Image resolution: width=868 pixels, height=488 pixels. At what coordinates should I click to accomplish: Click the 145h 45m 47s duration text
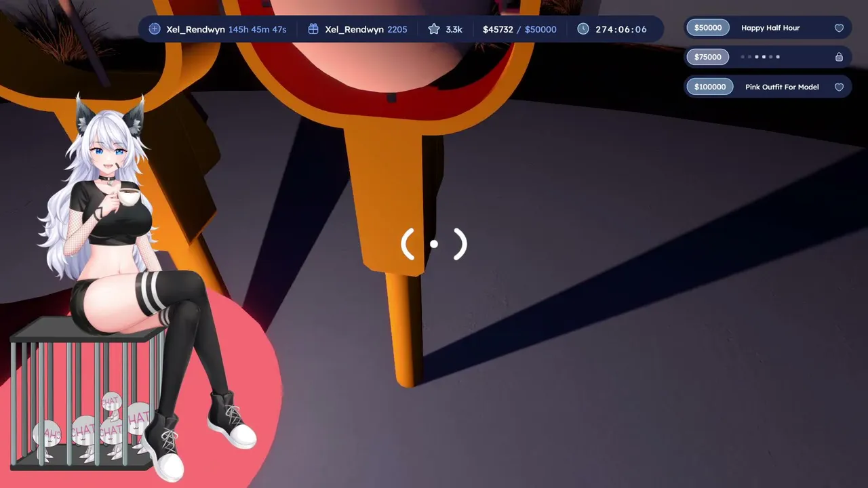coord(258,29)
